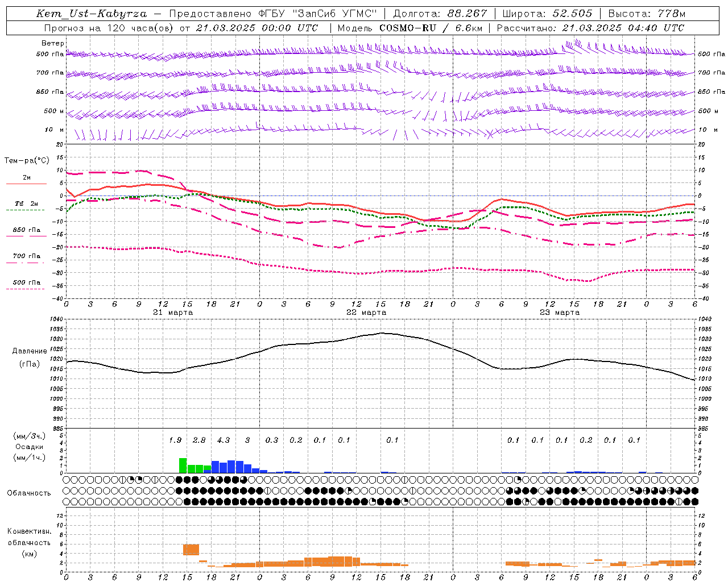
Task: Click the date label 23 марта
Action: click(560, 312)
